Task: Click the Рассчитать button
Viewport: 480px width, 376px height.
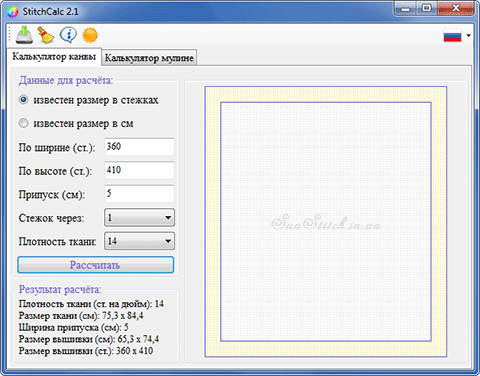Action: 96,265
